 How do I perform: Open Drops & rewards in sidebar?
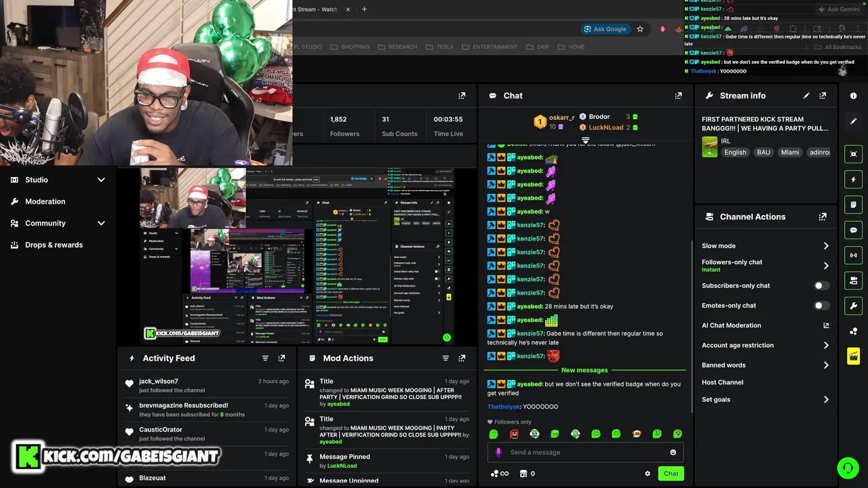tap(54, 245)
